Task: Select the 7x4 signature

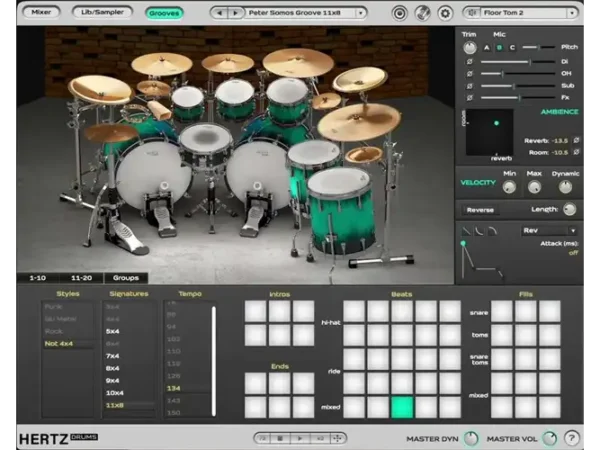Action: click(x=112, y=356)
